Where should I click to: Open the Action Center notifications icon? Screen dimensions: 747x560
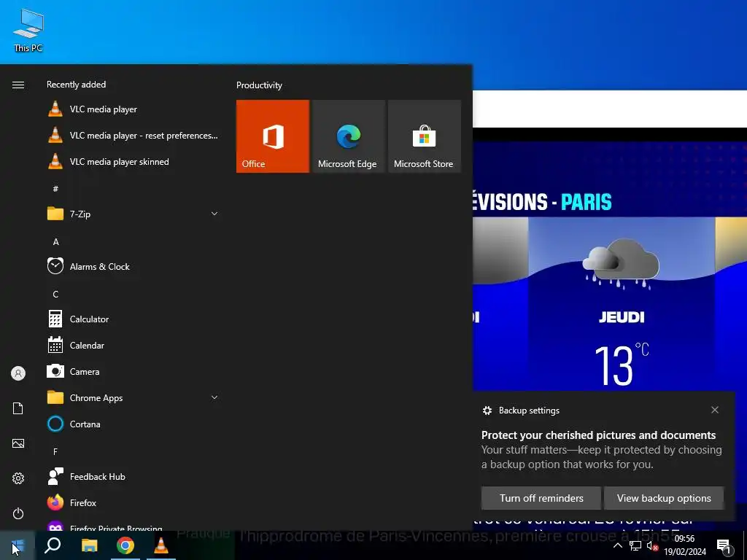[x=724, y=545]
